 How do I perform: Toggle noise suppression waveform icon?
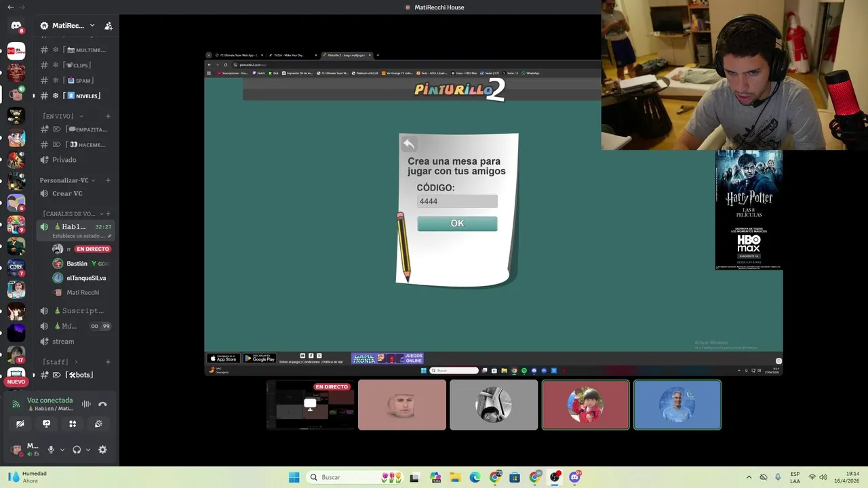tap(86, 404)
